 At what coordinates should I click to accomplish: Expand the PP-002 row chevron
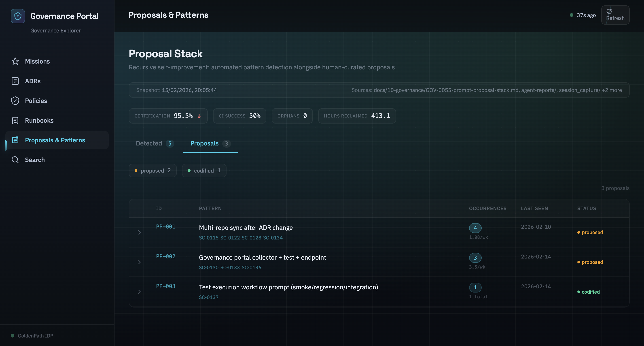[140, 262]
